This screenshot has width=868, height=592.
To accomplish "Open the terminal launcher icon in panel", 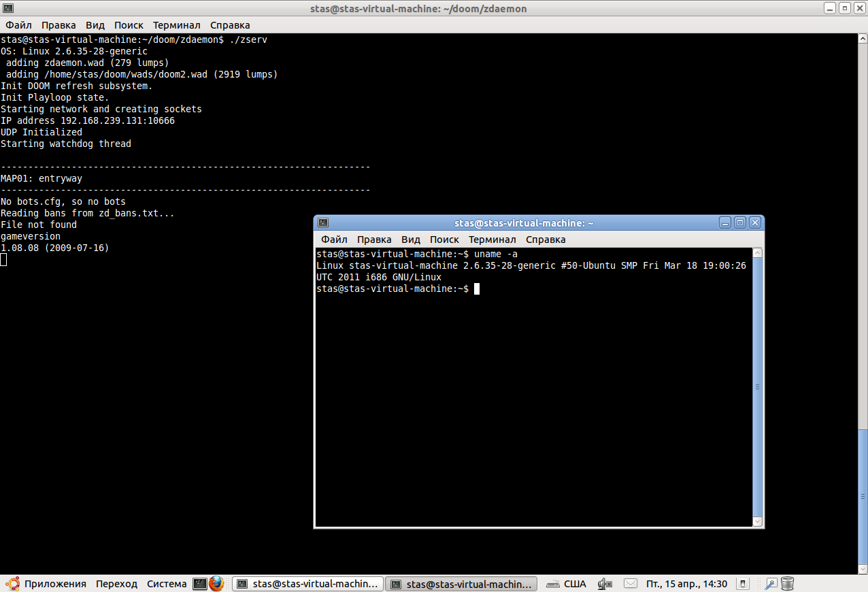I will [x=200, y=584].
